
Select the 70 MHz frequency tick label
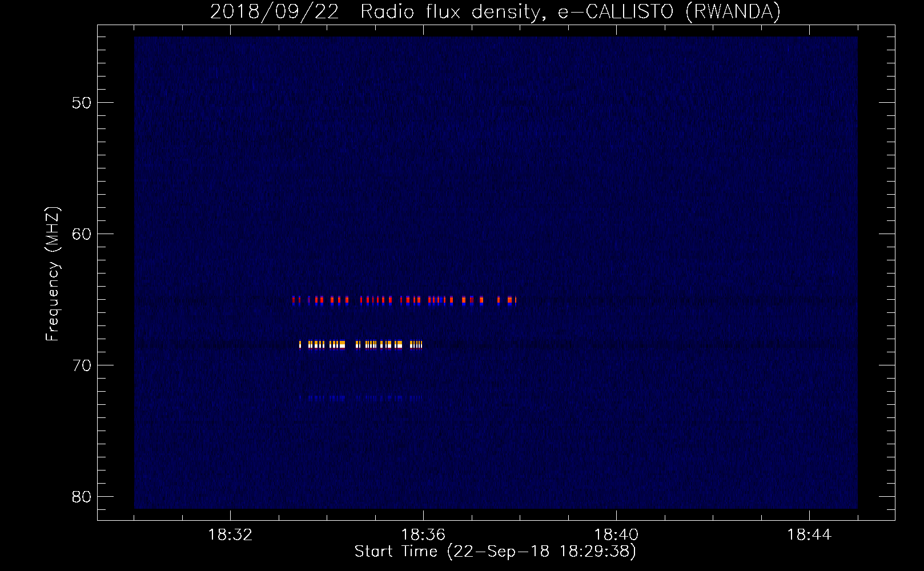(82, 365)
